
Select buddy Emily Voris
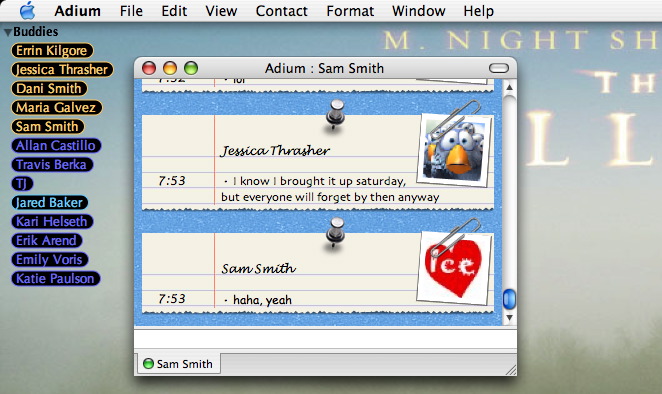point(49,260)
